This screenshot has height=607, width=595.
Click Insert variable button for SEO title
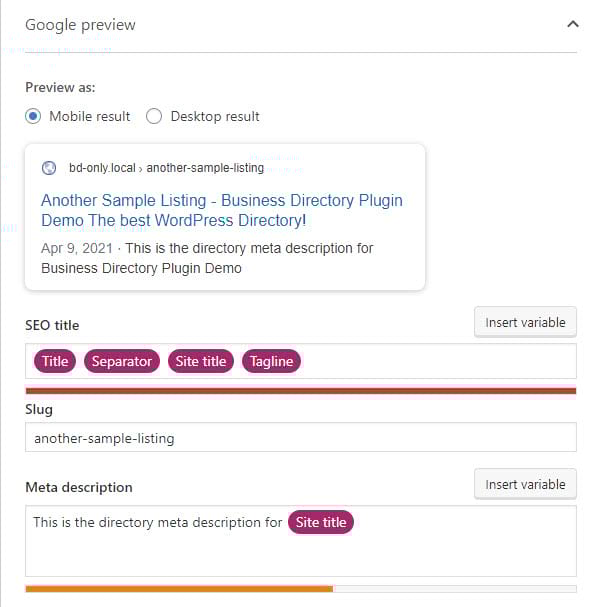525,322
